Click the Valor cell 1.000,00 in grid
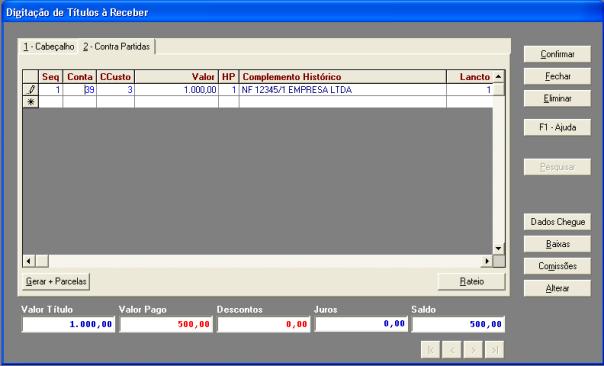 pos(176,90)
